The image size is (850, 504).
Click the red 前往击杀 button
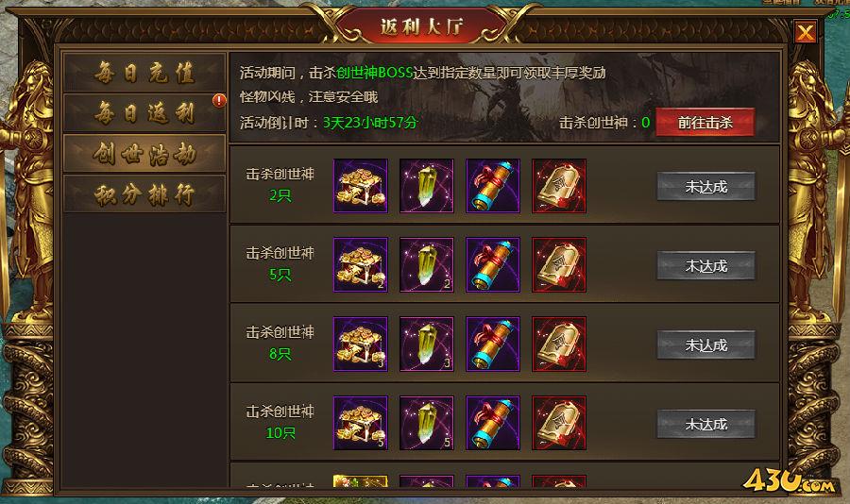[705, 123]
